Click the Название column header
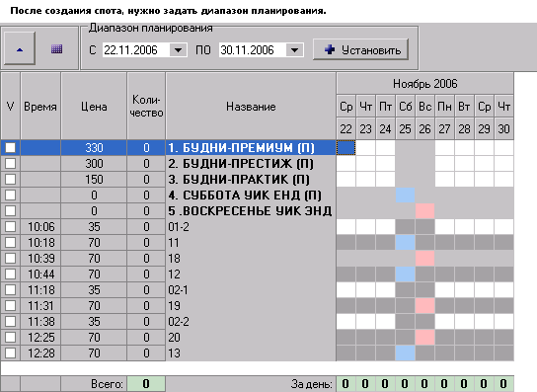This screenshot has width=537, height=392. point(251,106)
